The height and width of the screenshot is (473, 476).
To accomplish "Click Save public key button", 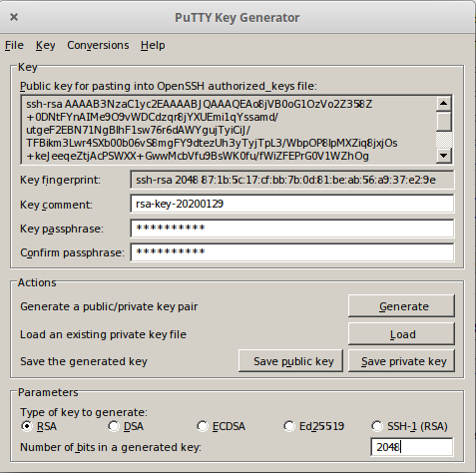I will 290,361.
